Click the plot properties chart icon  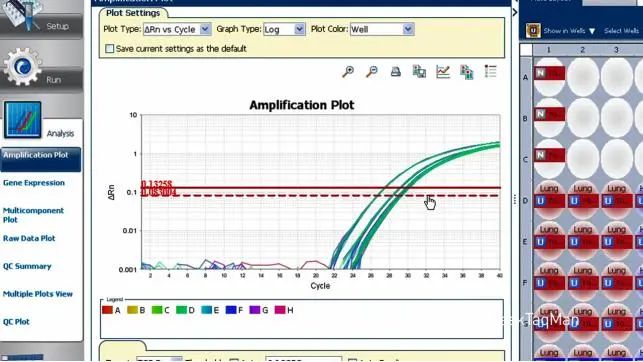(x=443, y=72)
